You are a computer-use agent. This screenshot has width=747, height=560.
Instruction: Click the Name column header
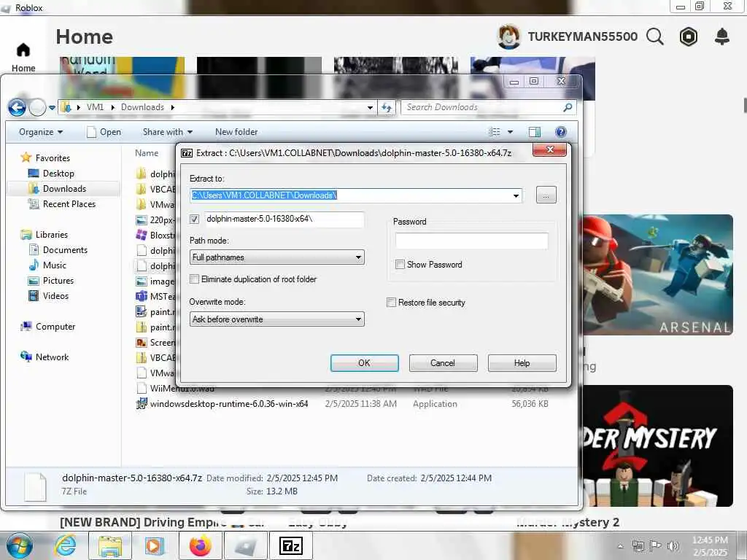click(146, 153)
